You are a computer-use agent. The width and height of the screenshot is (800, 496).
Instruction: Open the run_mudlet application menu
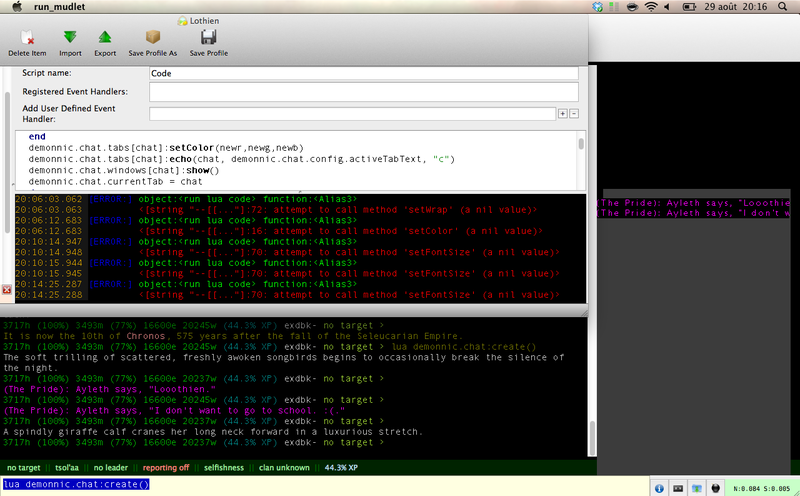(x=59, y=7)
